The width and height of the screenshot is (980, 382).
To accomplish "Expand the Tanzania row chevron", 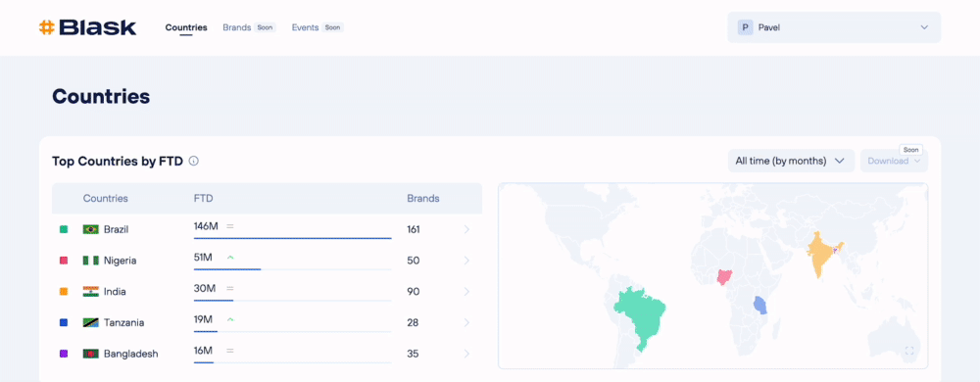I will pos(466,322).
